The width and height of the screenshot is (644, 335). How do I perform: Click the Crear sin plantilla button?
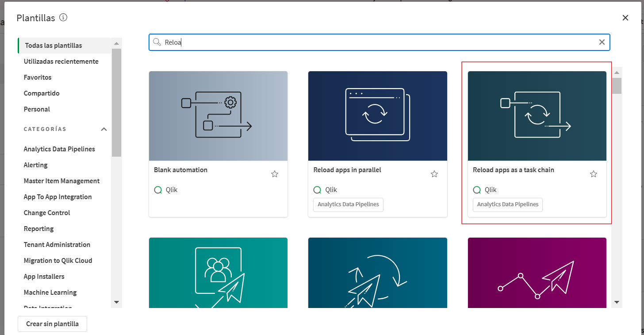(52, 323)
